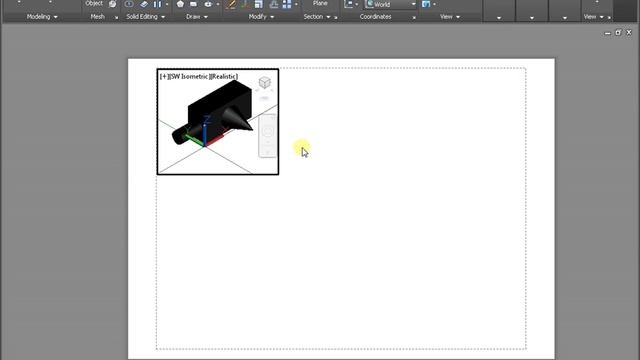
Task: Click the stretch Modify tool icon
Action: click(273, 4)
